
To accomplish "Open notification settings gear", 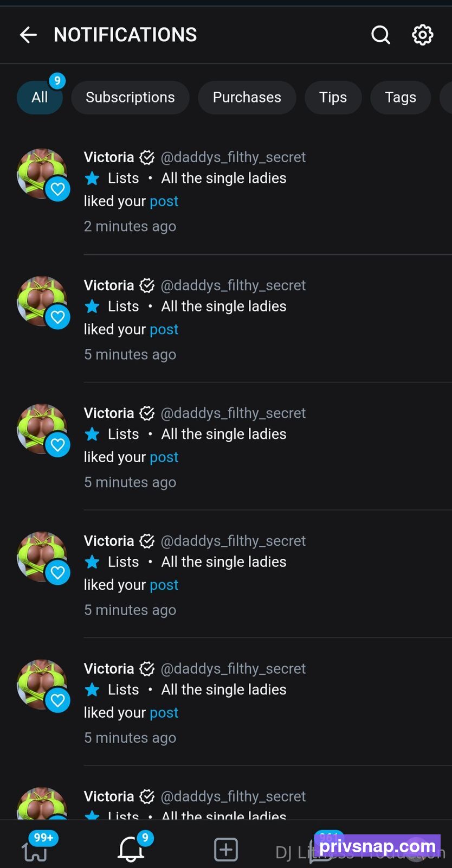I will click(423, 35).
